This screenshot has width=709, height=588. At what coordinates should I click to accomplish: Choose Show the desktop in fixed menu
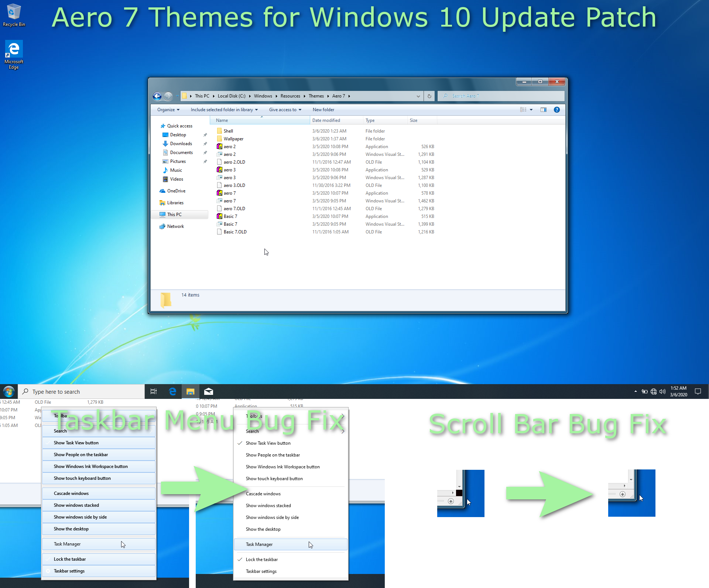point(291,529)
